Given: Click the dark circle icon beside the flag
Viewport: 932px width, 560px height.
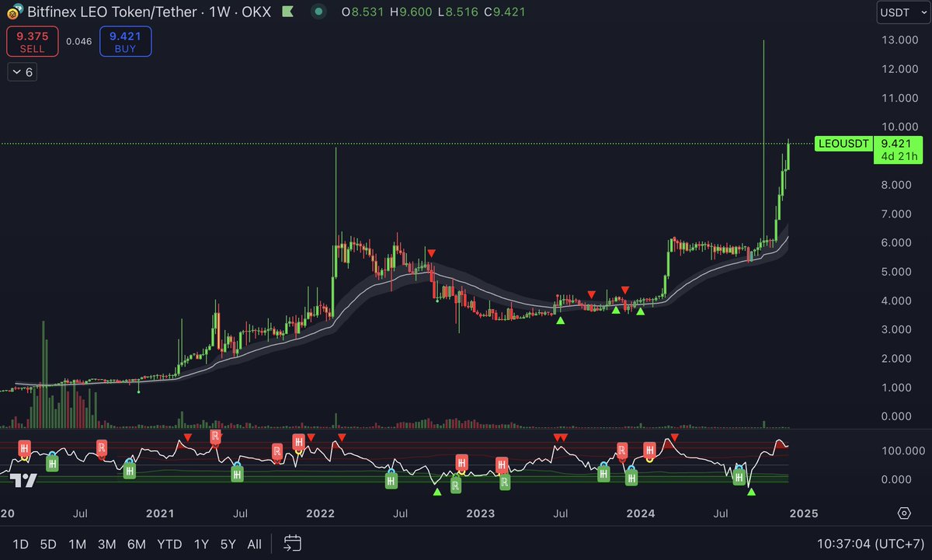Looking at the screenshot, I should 318,12.
